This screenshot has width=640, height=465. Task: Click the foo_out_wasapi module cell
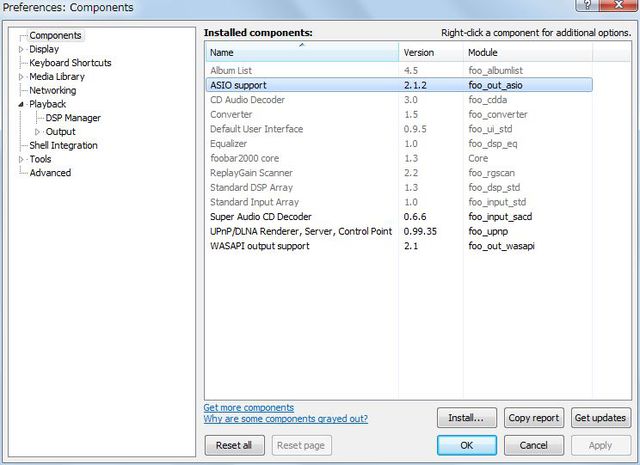pyautogui.click(x=501, y=246)
